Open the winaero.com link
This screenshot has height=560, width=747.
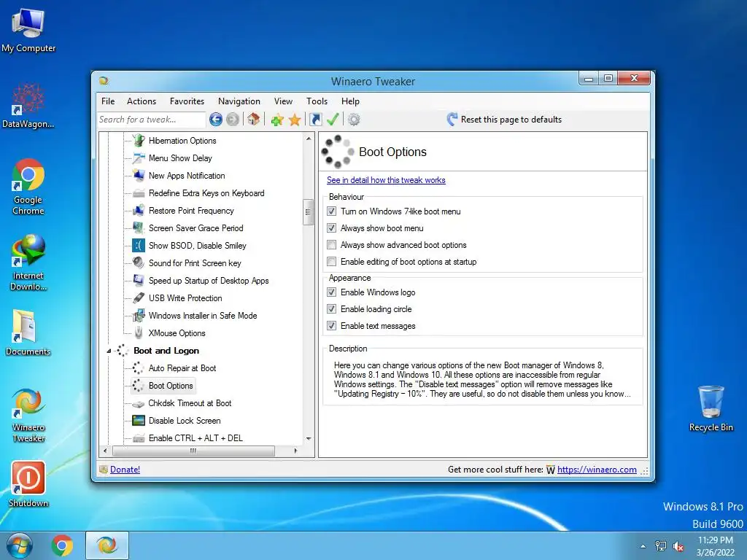(597, 470)
